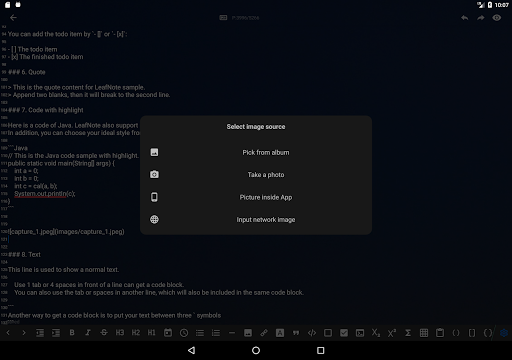Apply superscript formatting
Screen dimensions: 512x360
click(392, 333)
